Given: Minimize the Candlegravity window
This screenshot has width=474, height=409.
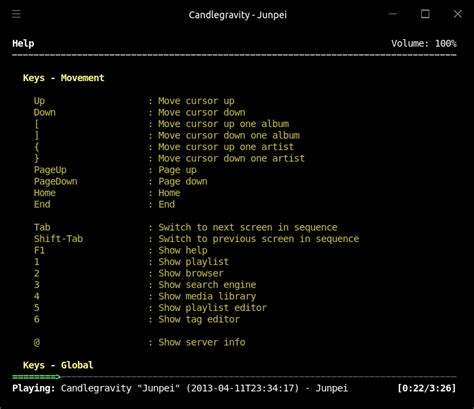Looking at the screenshot, I should coord(393,14).
